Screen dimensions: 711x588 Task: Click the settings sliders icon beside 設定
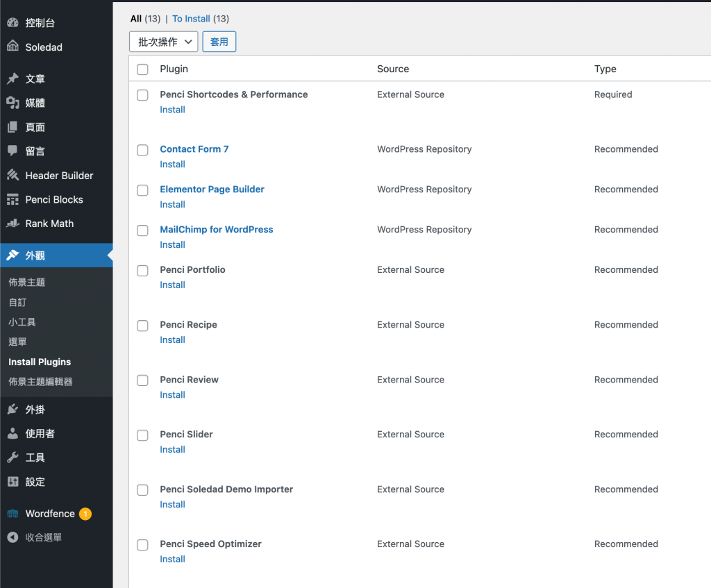[12, 482]
